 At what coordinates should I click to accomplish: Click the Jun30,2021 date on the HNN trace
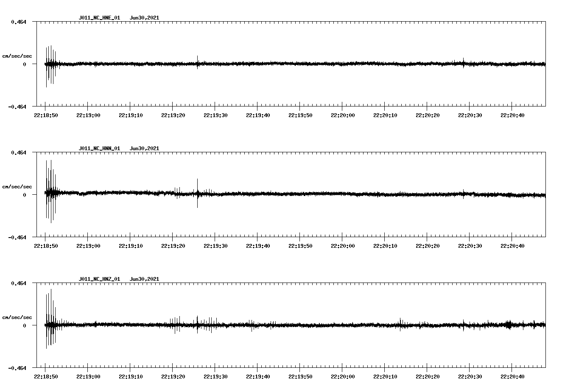point(145,148)
